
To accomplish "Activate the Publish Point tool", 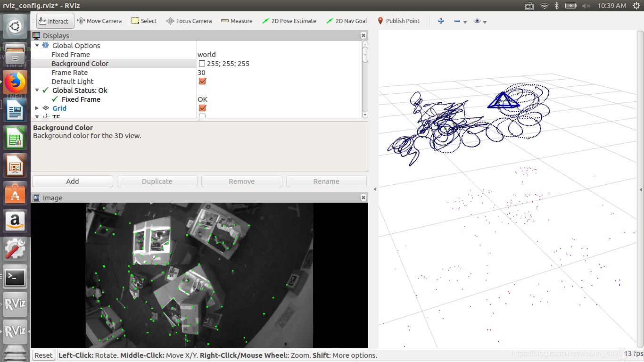I will [398, 21].
